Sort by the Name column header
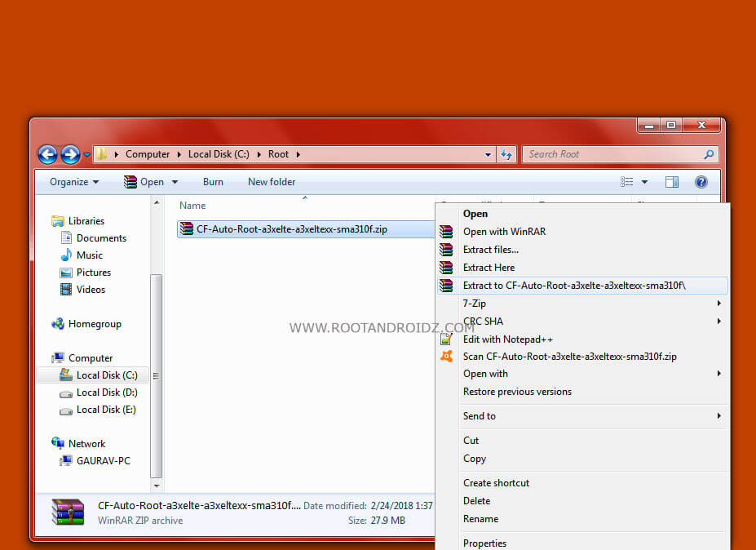The height and width of the screenshot is (550, 756). [x=192, y=206]
